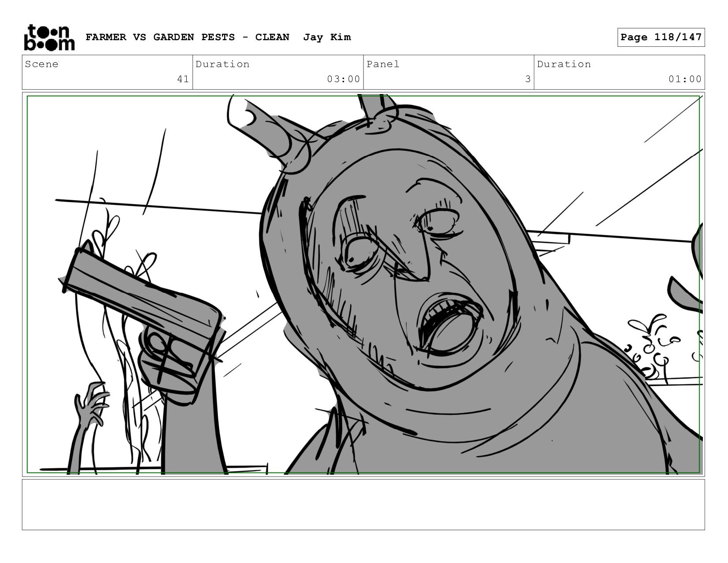This screenshot has width=728, height=563.
Task: Select the panel number '3'
Action: point(528,79)
